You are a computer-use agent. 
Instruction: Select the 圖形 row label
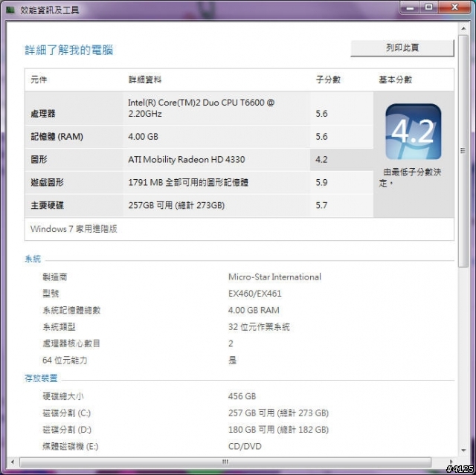[39, 160]
